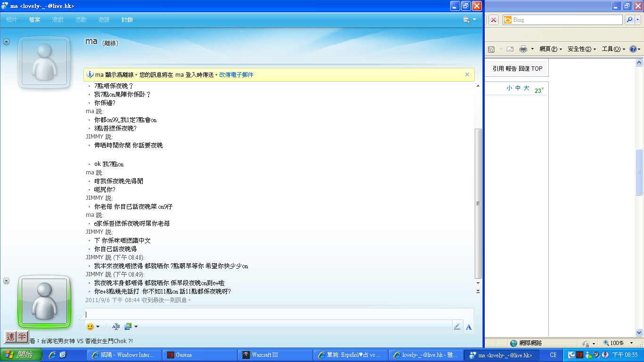Click the red Garena tray icon
The image size is (644, 362).
click(579, 355)
